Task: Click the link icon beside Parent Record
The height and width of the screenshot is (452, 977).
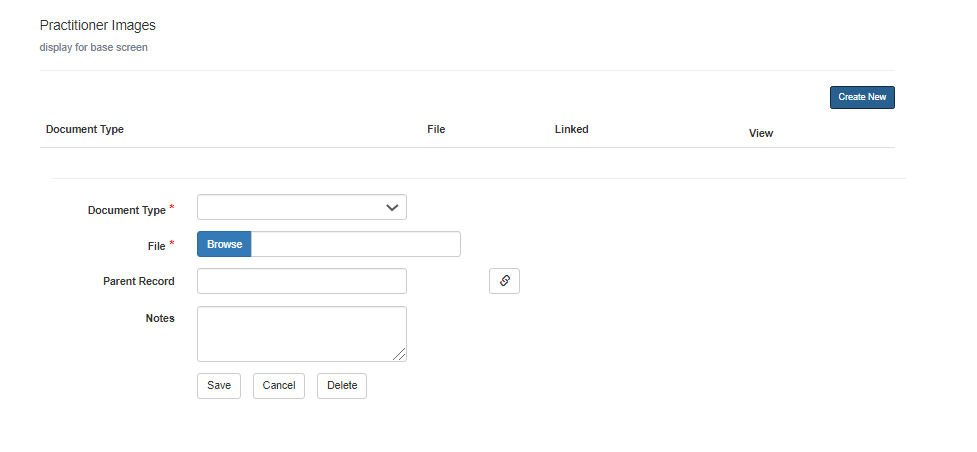Action: (x=504, y=281)
